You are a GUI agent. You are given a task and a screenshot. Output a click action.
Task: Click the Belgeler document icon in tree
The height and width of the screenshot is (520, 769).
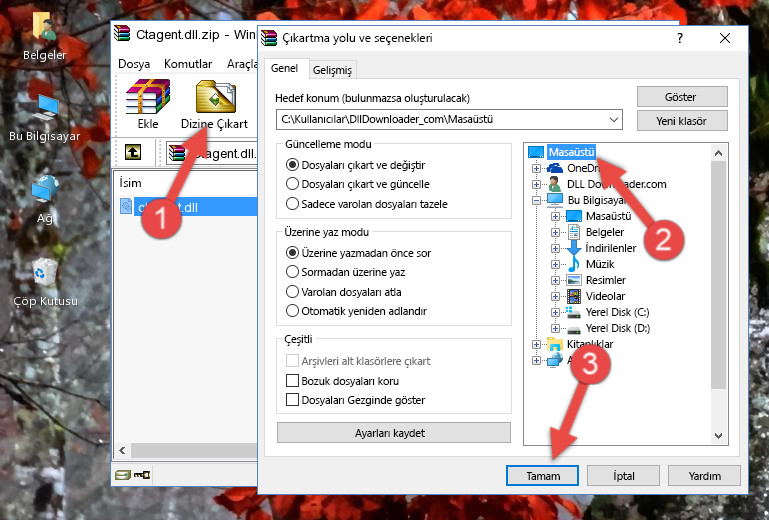coord(573,232)
